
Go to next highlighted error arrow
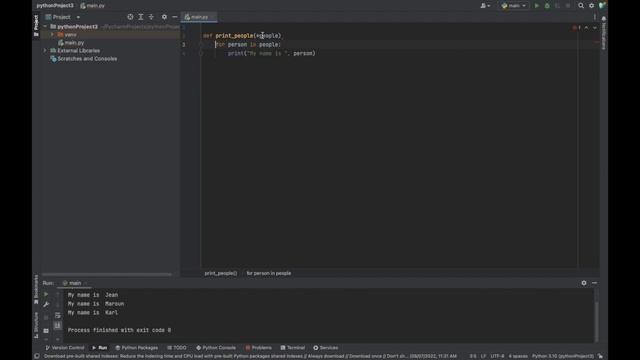coord(595,28)
